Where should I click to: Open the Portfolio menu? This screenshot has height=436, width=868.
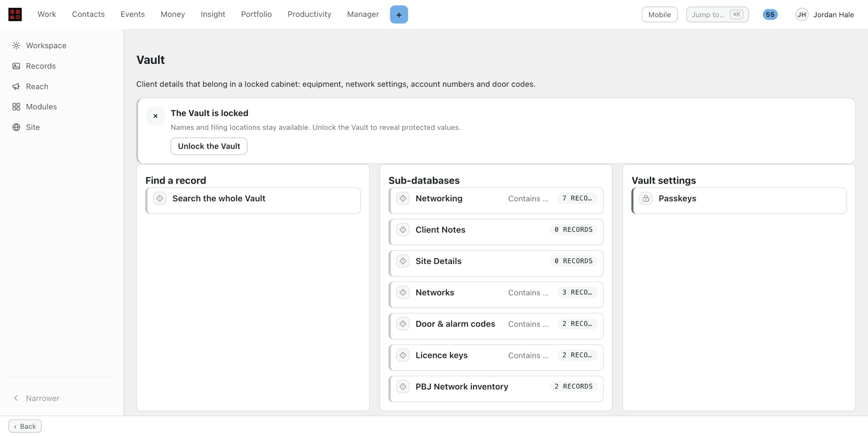(x=256, y=14)
